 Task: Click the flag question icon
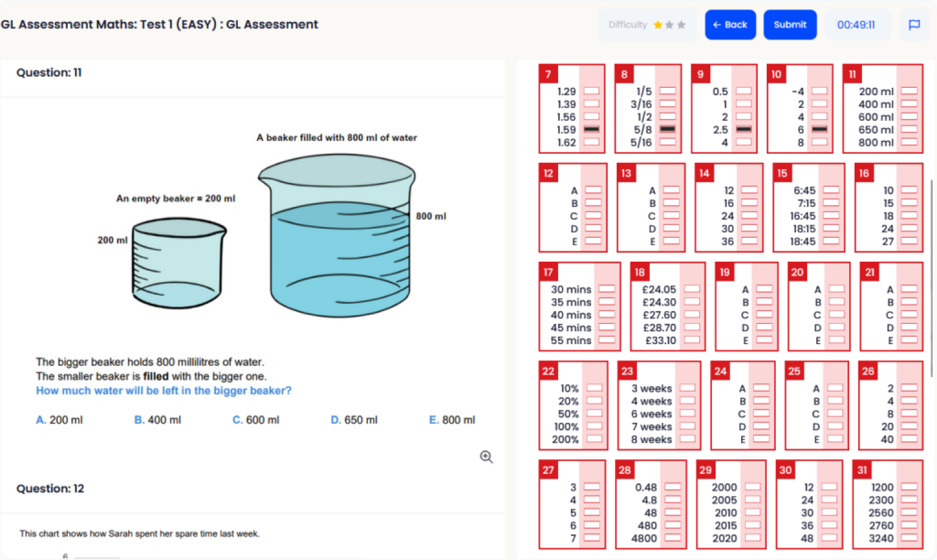pyautogui.click(x=914, y=24)
